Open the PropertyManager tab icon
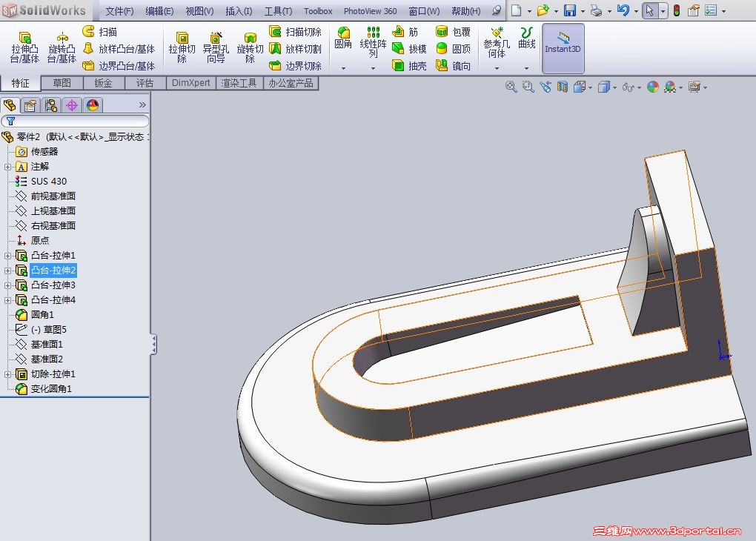The width and height of the screenshot is (756, 541). point(30,105)
